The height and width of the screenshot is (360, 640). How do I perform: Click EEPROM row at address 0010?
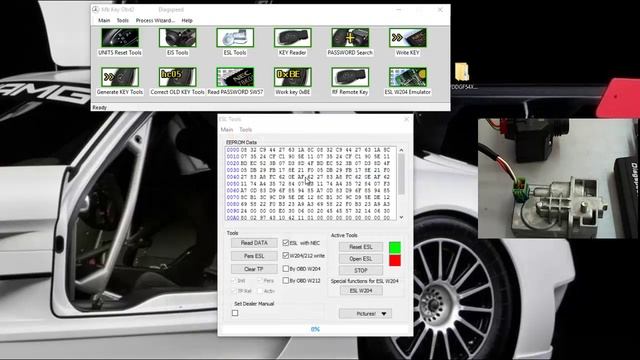309,157
